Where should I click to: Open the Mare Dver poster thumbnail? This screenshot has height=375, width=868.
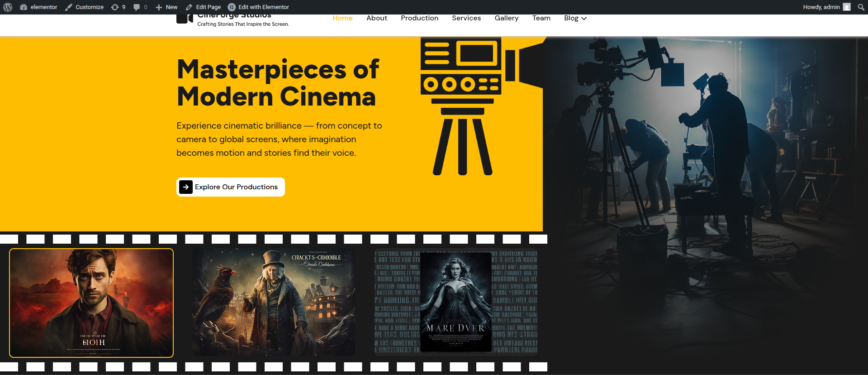pyautogui.click(x=456, y=302)
